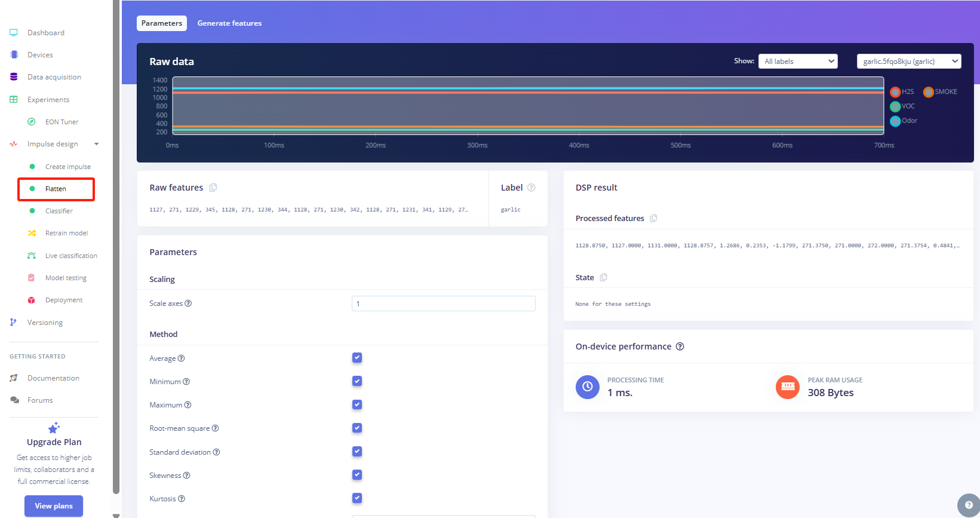The height and width of the screenshot is (518, 980).
Task: Click Skewness help icon
Action: pyautogui.click(x=186, y=476)
